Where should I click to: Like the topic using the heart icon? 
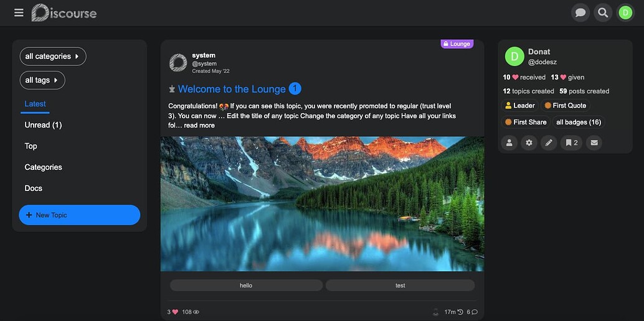175,312
